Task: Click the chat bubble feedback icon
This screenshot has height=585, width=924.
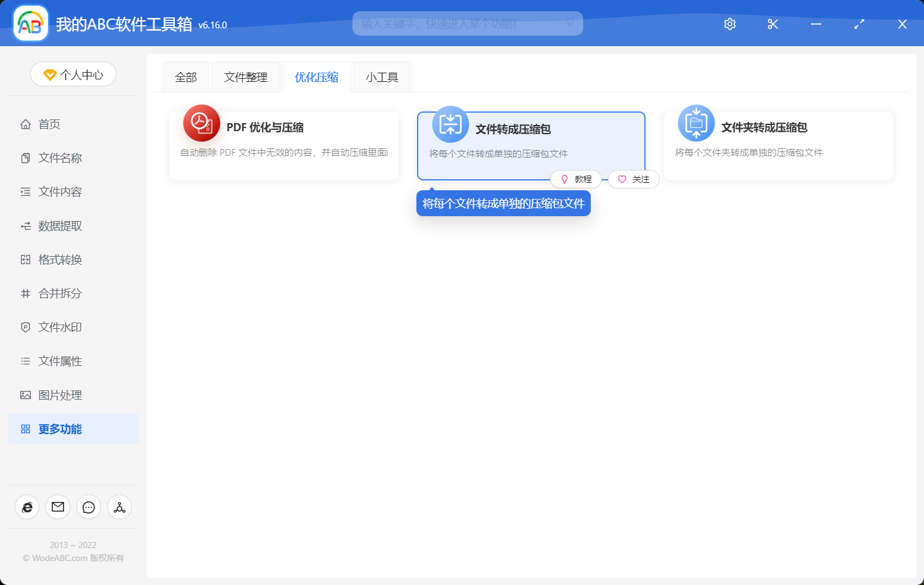Action: click(88, 507)
